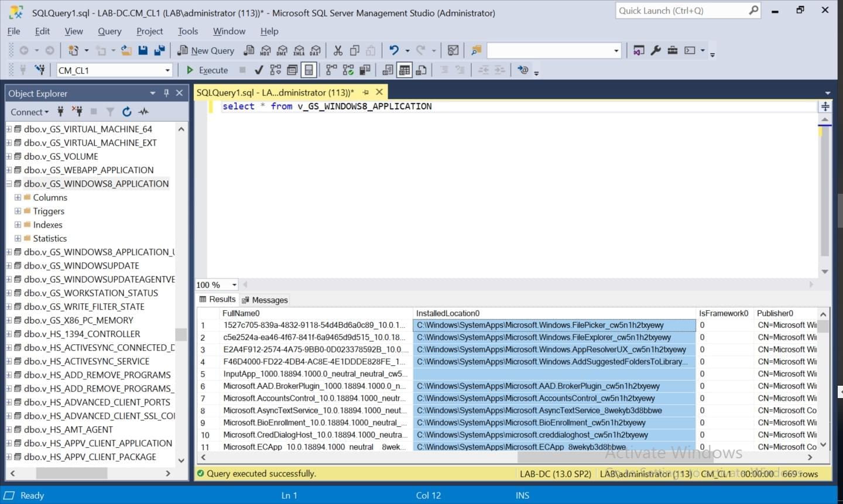The image size is (843, 504).
Task: Open Activity Monitor from Object Explorer toolbar
Action: tap(143, 111)
